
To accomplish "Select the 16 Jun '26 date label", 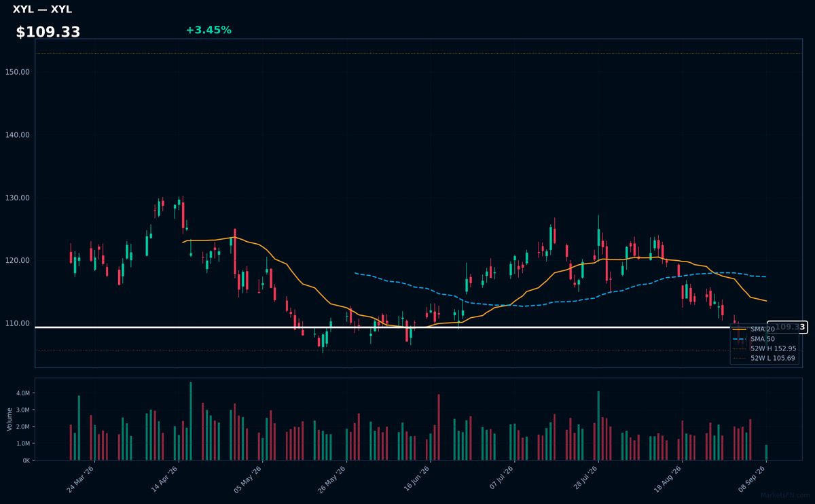I will point(416,479).
